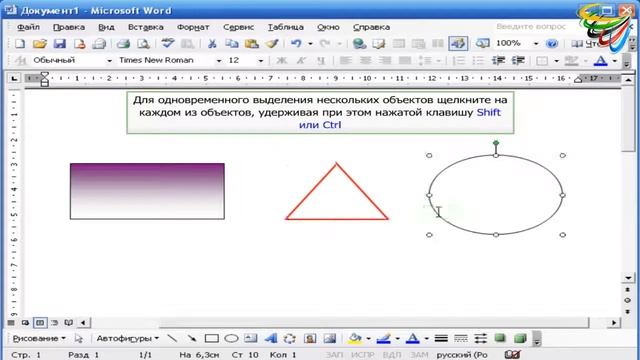Insert hyperlink globe icon
Viewport: 640px width, 360px height.
359,43
